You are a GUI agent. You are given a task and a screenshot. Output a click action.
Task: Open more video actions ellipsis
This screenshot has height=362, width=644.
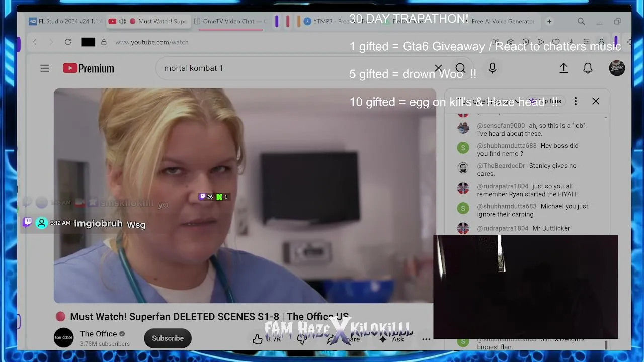(426, 339)
